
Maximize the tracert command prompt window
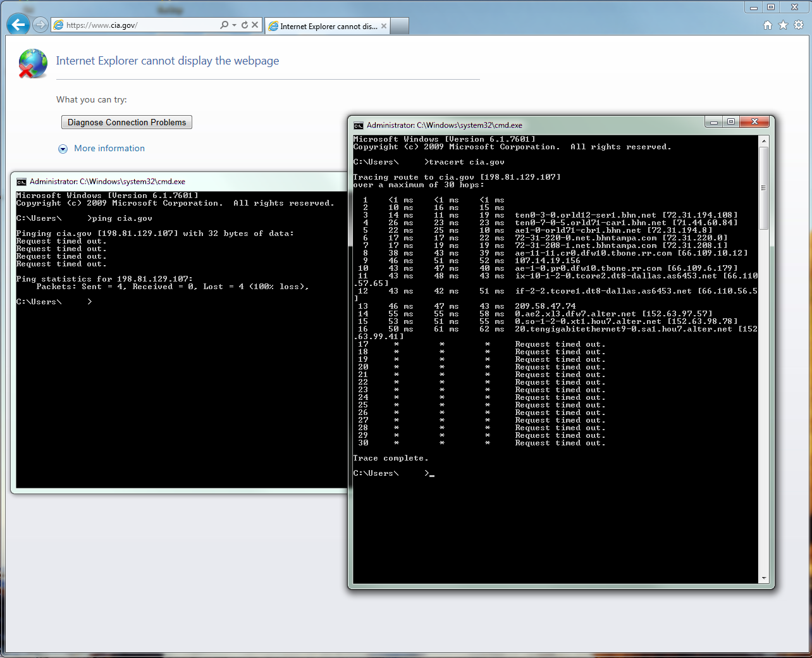[731, 121]
